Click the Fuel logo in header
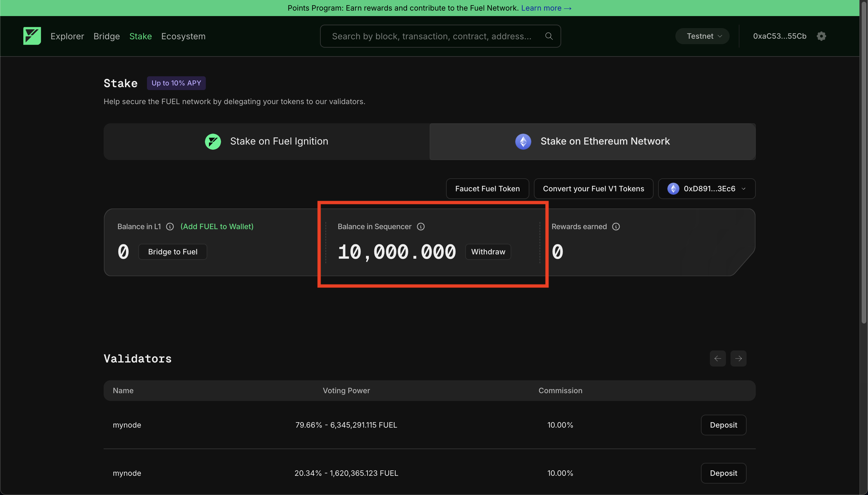Image resolution: width=868 pixels, height=495 pixels. 32,36
